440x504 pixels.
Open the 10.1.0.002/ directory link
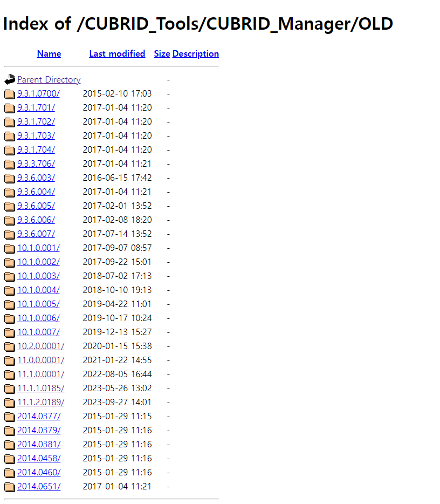38,262
